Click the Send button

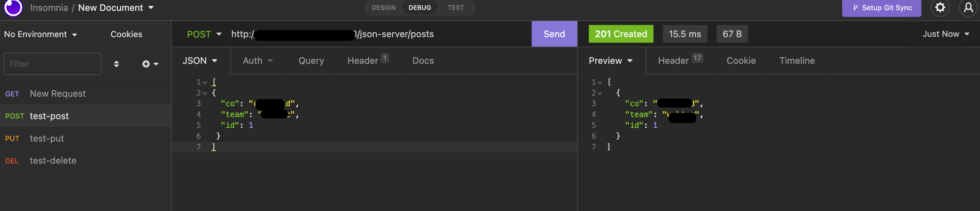point(554,34)
